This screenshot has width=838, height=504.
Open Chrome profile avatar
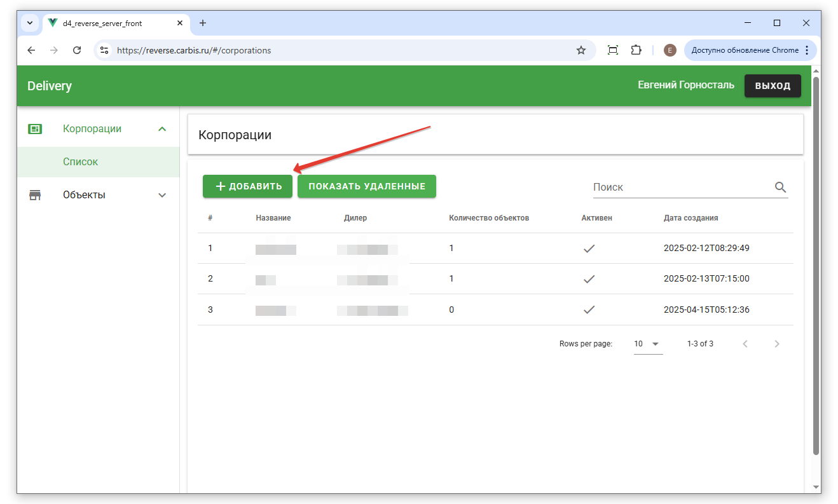click(670, 50)
